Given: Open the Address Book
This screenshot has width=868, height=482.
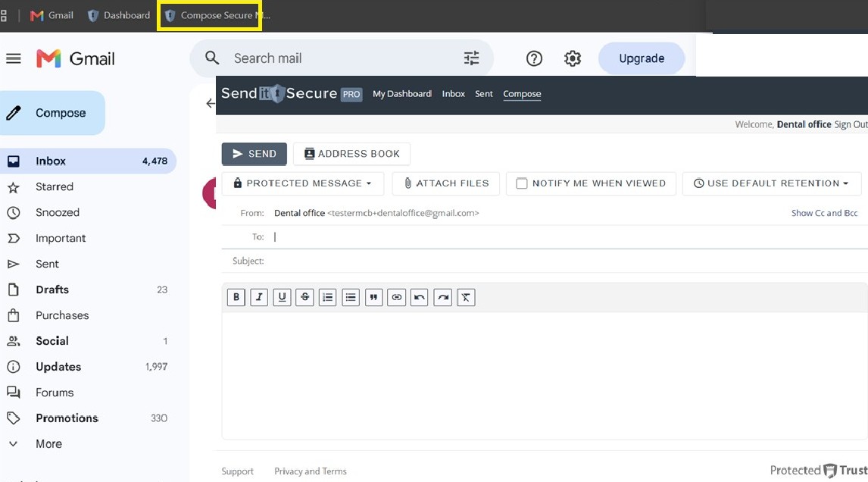Looking at the screenshot, I should 351,153.
